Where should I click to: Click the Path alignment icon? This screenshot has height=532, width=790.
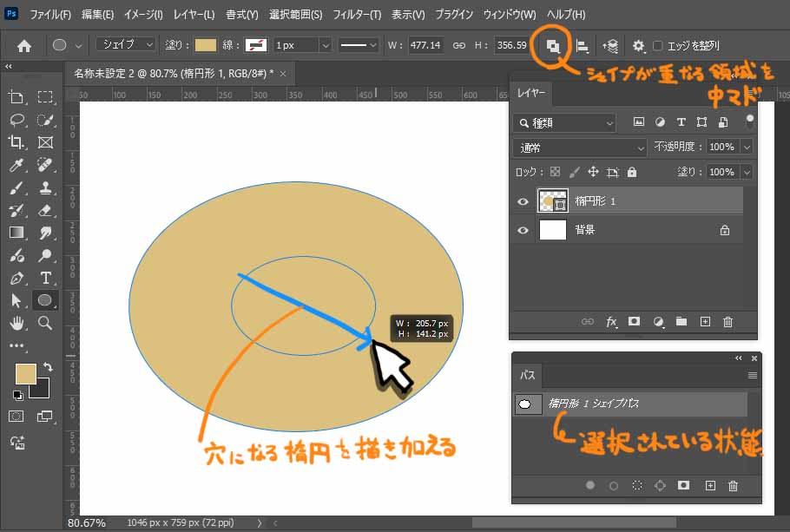pos(582,45)
